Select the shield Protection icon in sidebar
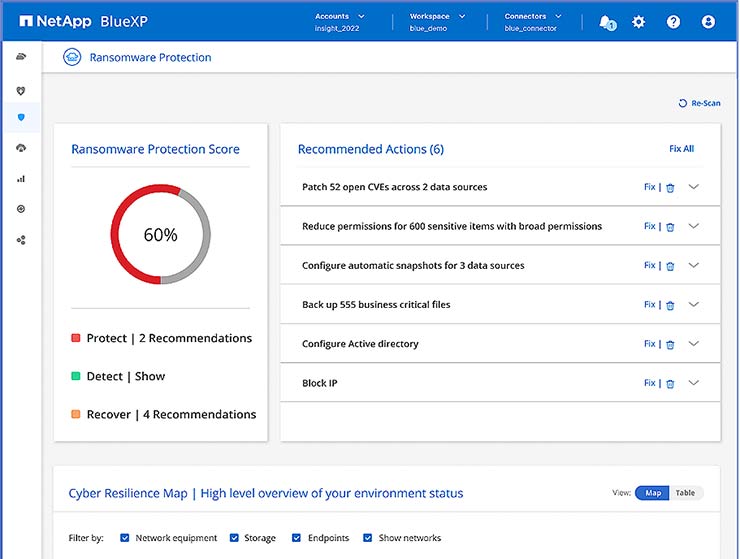 21,118
